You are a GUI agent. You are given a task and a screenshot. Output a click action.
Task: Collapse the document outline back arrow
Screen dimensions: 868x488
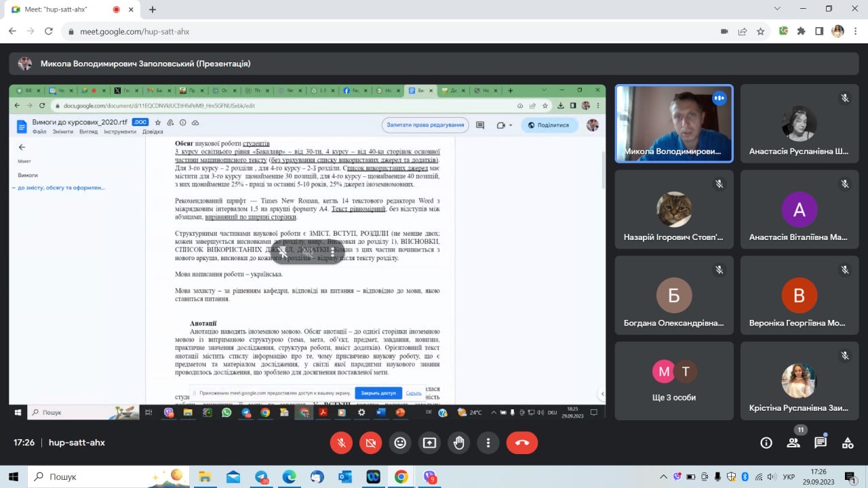[22, 147]
